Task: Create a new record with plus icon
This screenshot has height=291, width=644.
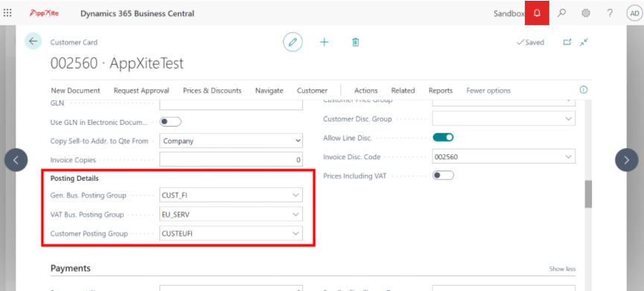Action: 324,42
